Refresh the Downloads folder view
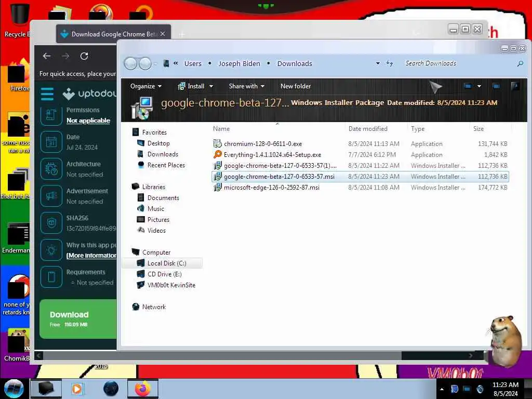532x399 pixels. point(390,63)
